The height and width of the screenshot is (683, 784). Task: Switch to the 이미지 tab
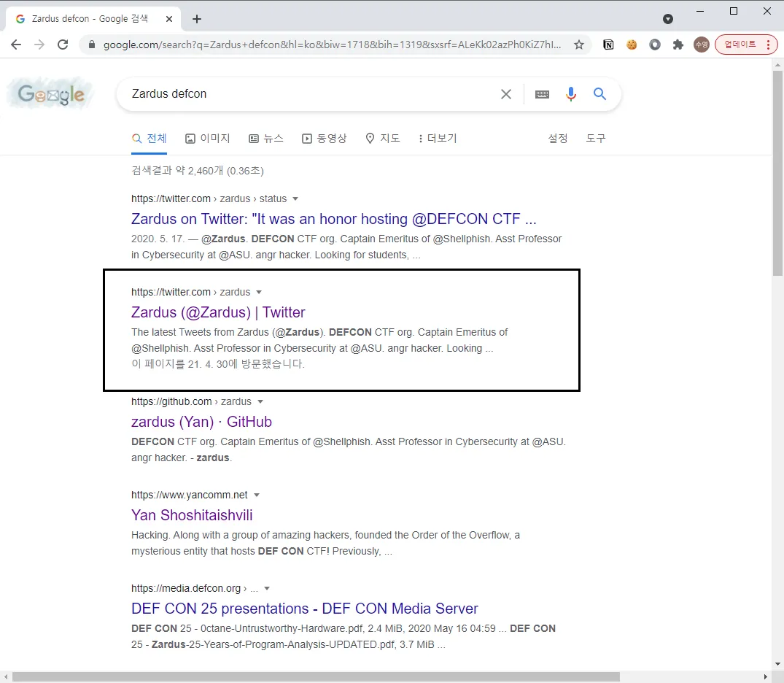point(208,139)
